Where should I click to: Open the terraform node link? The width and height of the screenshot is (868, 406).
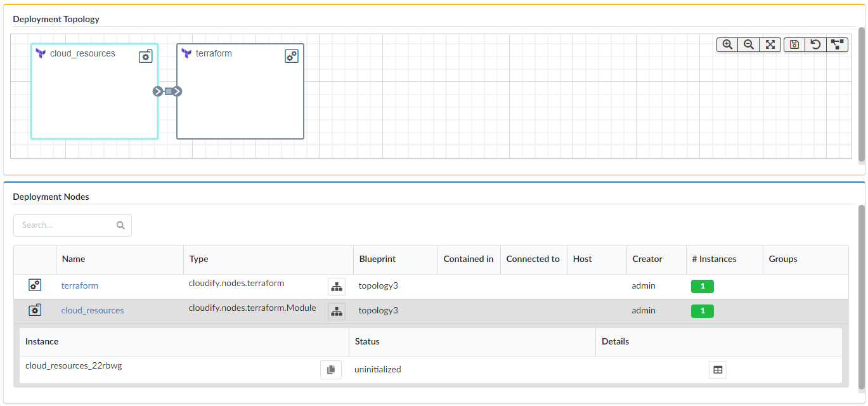tap(80, 285)
